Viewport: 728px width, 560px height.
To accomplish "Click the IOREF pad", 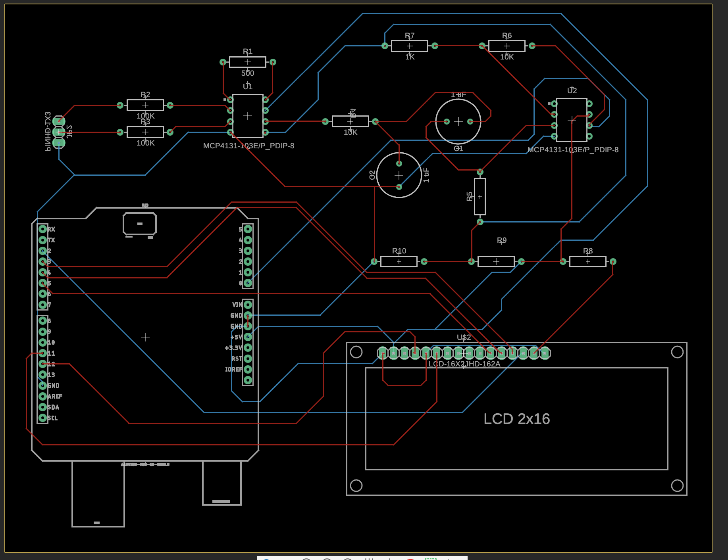I will 248,369.
